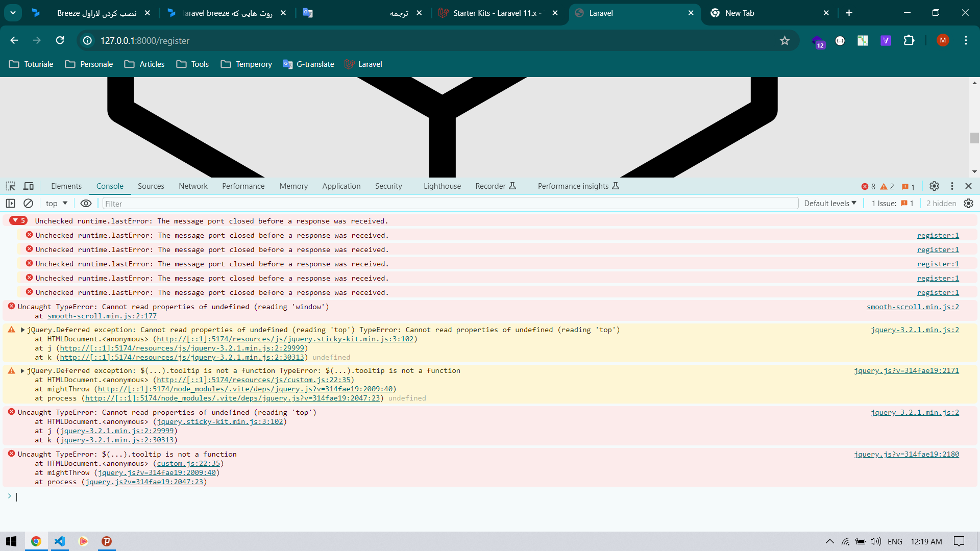Click the red error count badge
Image resolution: width=980 pixels, height=551 pixels.
pyautogui.click(x=868, y=187)
